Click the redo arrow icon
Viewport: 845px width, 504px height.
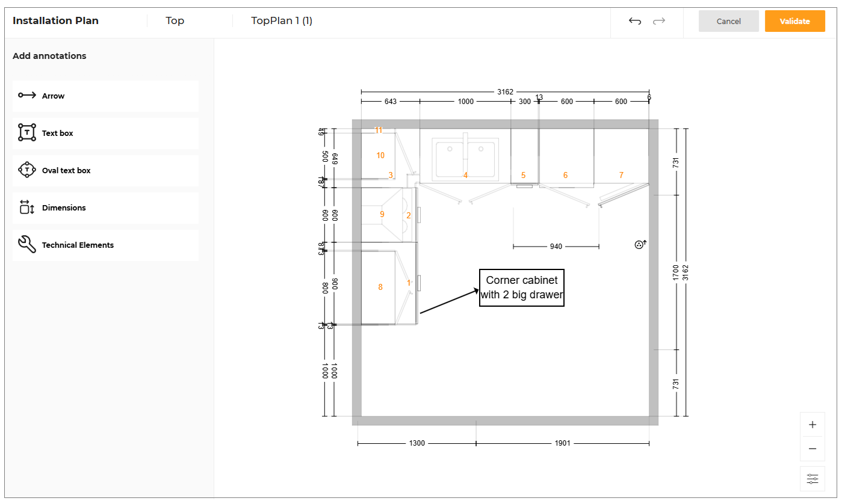(x=659, y=21)
